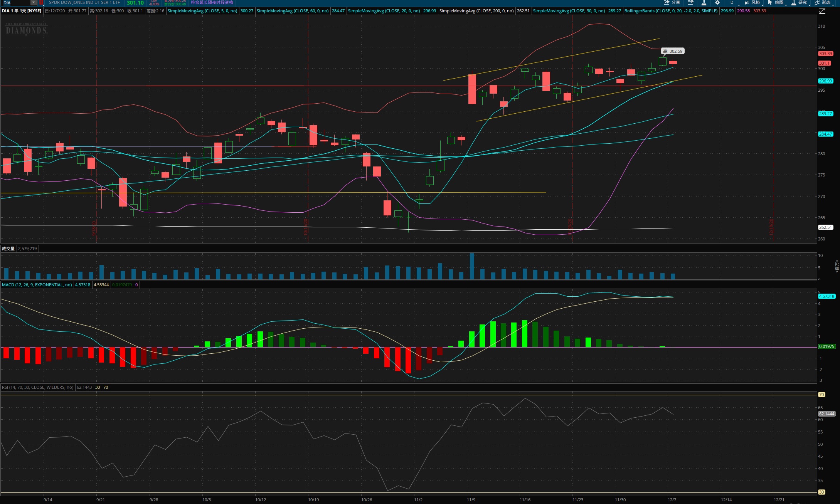Click the 4.57318 MACD axis bubble
Screen dimensions: 840x504
[x=827, y=296]
